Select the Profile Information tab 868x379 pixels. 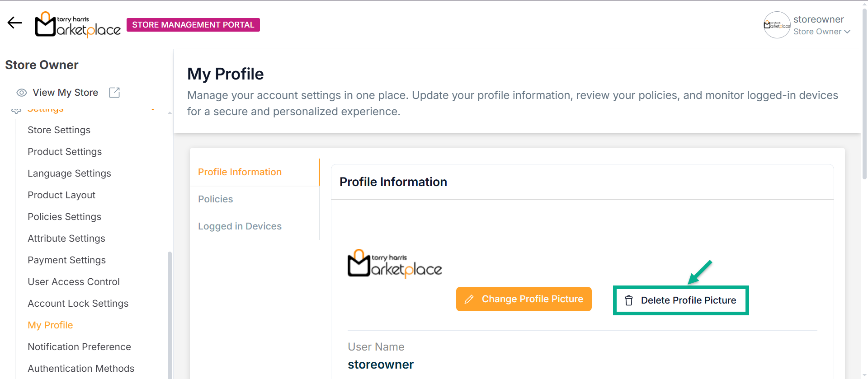(240, 172)
